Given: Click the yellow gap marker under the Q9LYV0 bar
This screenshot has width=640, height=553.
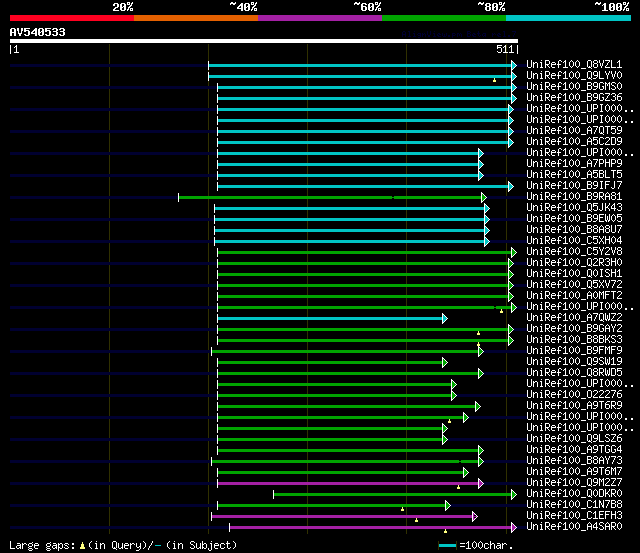Looking at the screenshot, I should pyautogui.click(x=494, y=80).
